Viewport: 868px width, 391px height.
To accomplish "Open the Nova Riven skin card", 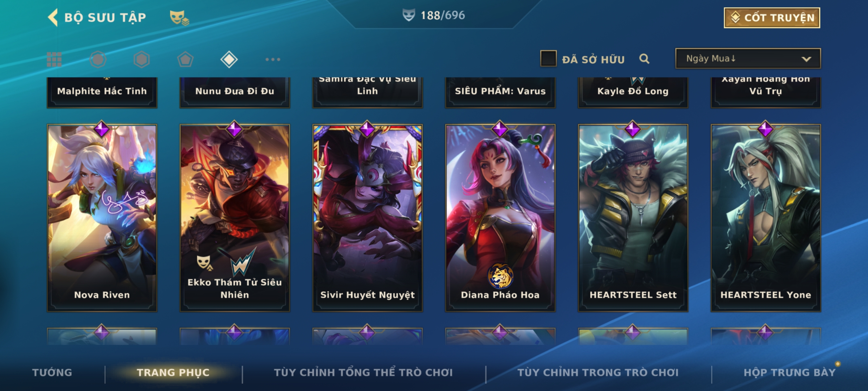I will 102,218.
